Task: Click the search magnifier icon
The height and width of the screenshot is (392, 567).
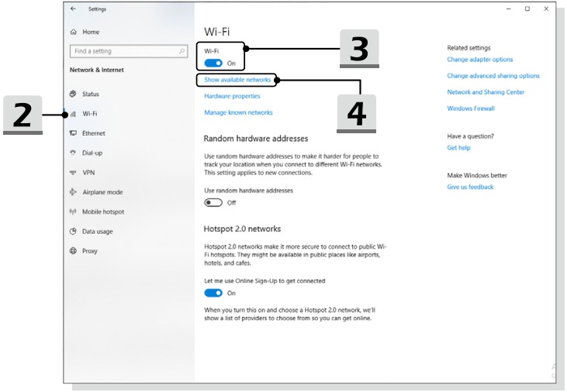Action: point(182,51)
